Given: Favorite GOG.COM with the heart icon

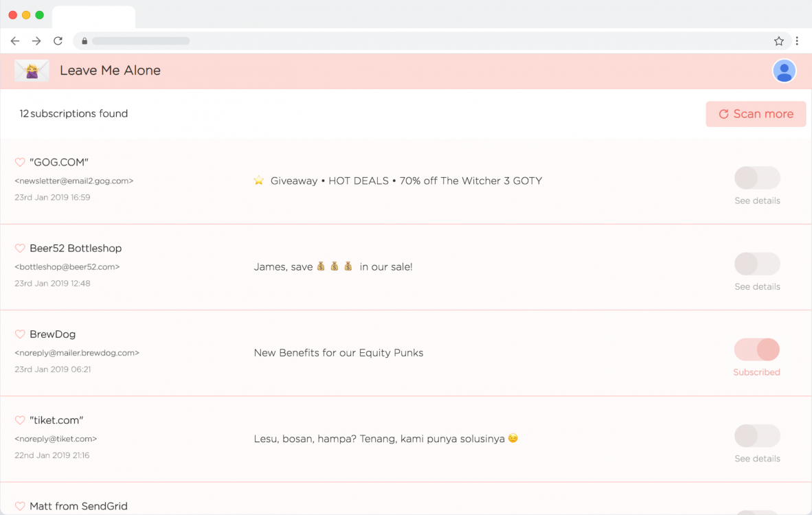Looking at the screenshot, I should [x=20, y=163].
